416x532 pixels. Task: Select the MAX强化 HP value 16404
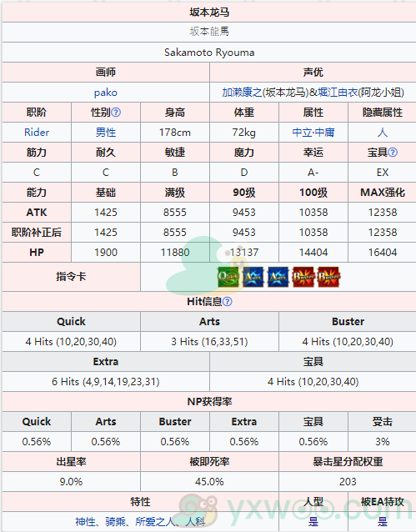383,253
